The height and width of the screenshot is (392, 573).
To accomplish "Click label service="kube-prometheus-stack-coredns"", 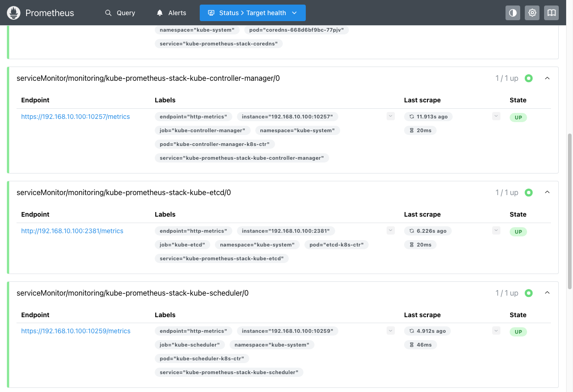I will 219,44.
